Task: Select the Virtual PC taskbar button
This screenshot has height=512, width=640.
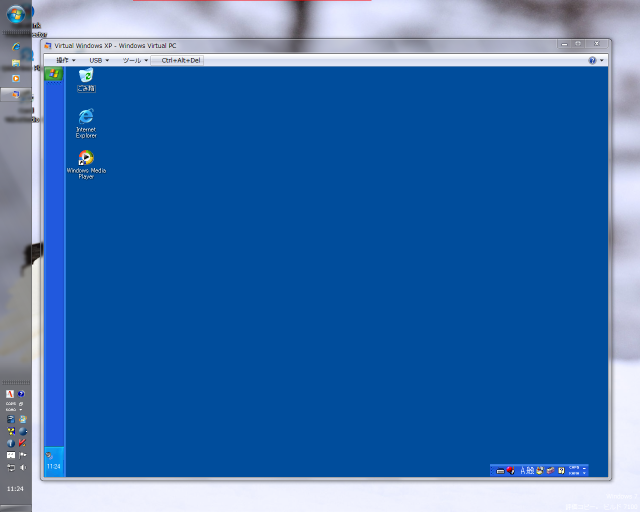Action: point(16,94)
